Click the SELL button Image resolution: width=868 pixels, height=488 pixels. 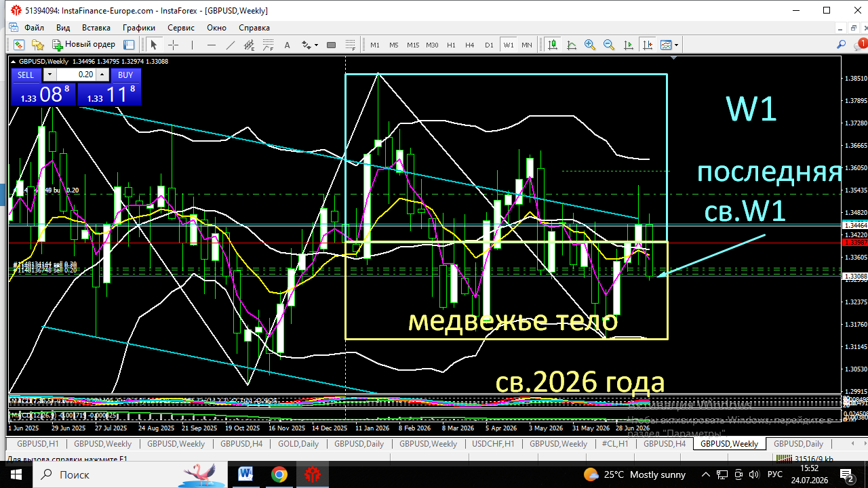(26, 75)
